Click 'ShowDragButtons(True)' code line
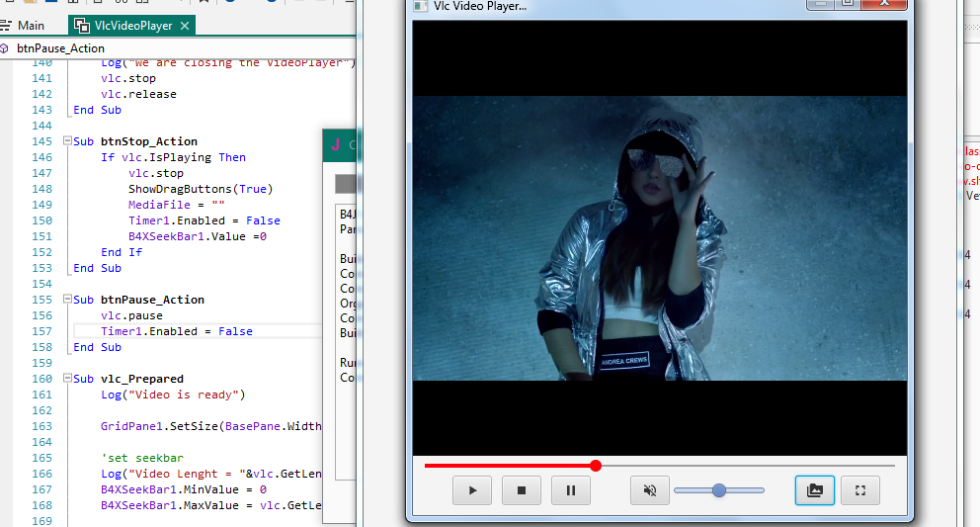Viewport: 980px width, 527px height. (x=201, y=189)
